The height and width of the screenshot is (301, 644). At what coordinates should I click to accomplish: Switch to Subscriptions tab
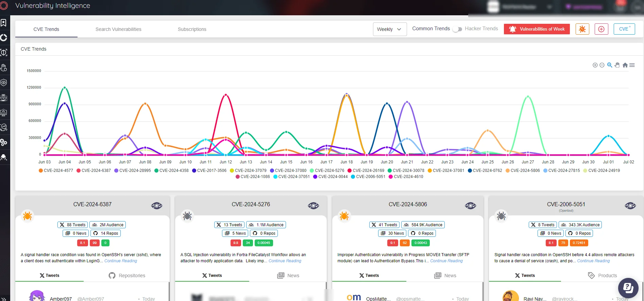(x=192, y=29)
